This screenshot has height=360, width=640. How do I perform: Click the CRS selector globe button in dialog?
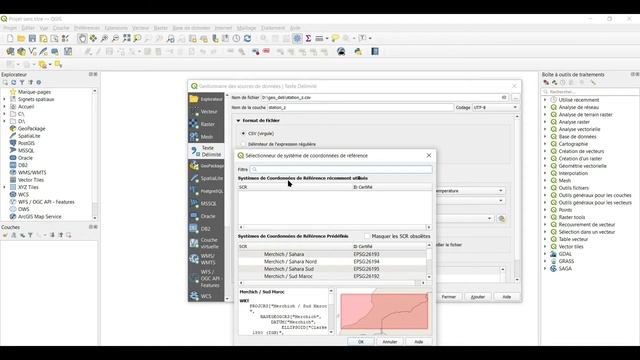(501, 219)
